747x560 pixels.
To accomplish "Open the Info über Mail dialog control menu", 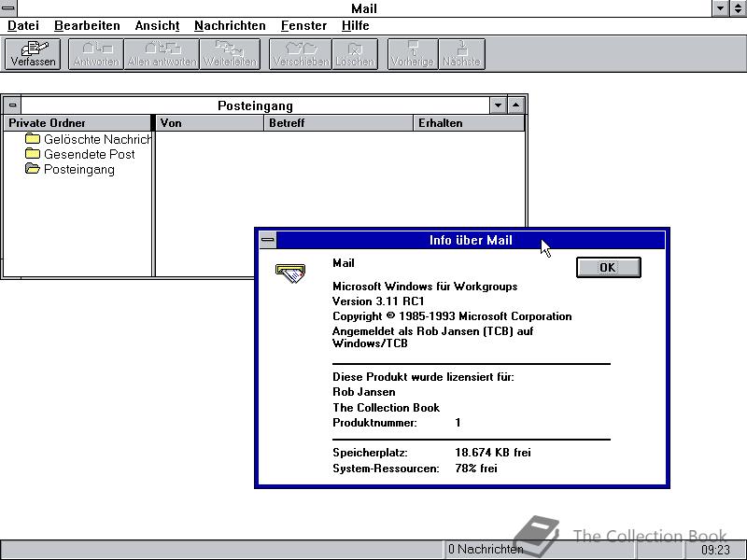I will (268, 240).
